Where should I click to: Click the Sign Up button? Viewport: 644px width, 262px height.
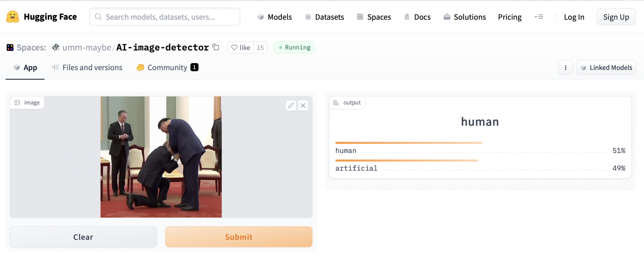pos(616,17)
